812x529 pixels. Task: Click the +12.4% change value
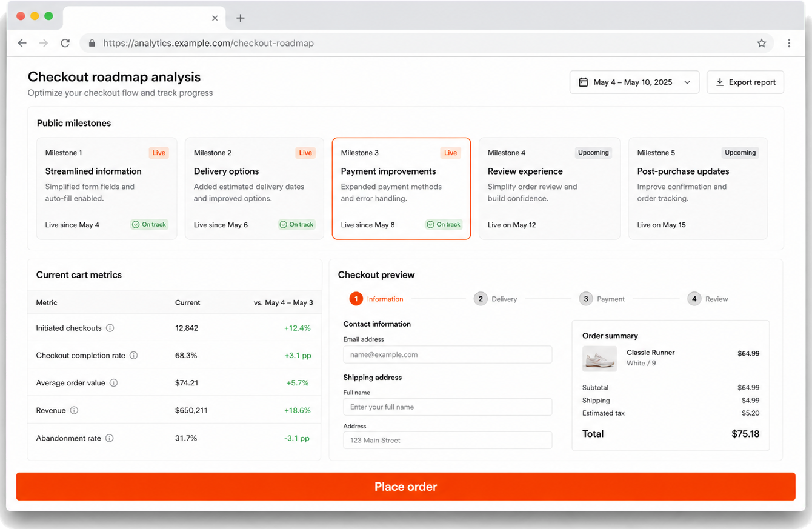tap(298, 328)
